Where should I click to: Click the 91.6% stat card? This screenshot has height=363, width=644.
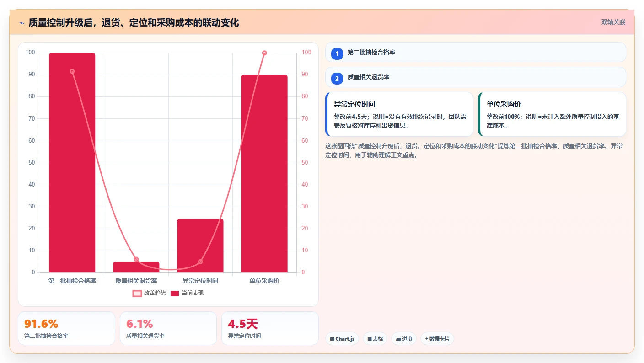[66, 328]
